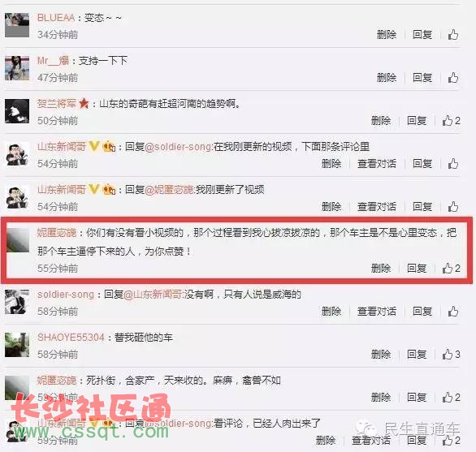
Task: Open the 贺兰将军 user profile name
Action: pos(57,104)
